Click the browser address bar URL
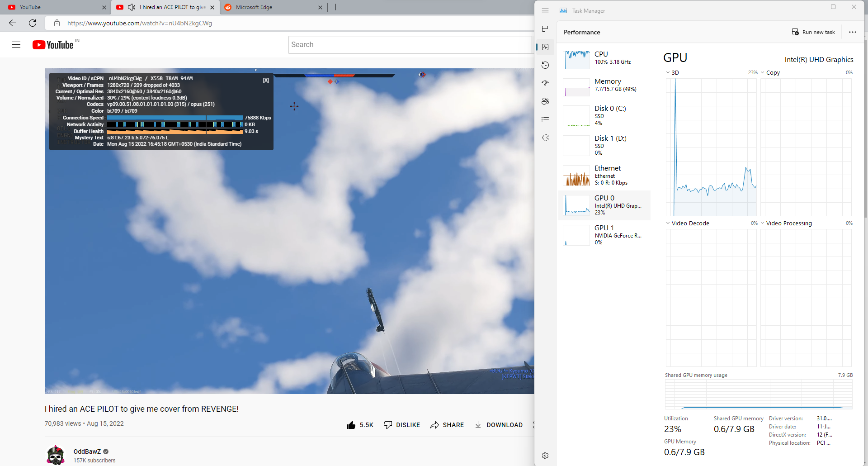 click(x=140, y=23)
